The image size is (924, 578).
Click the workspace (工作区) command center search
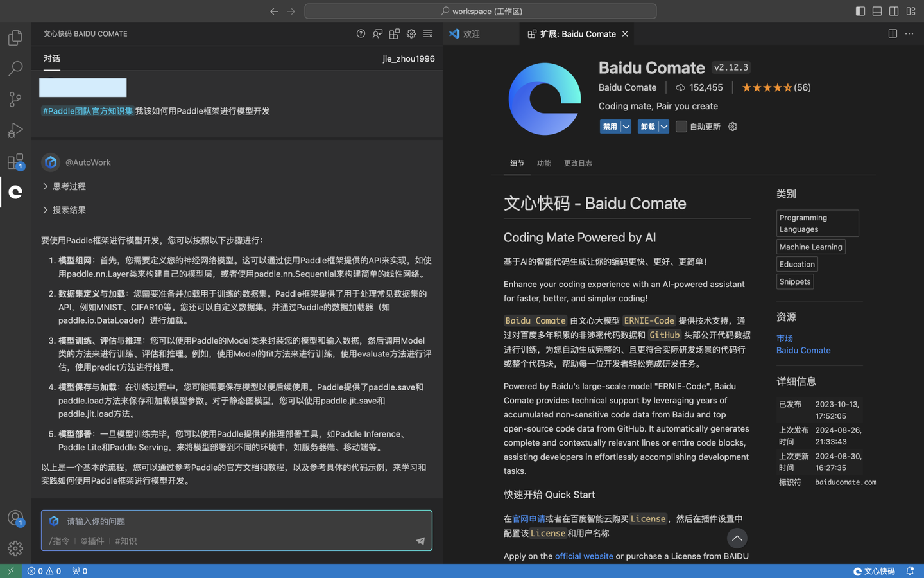[480, 11]
